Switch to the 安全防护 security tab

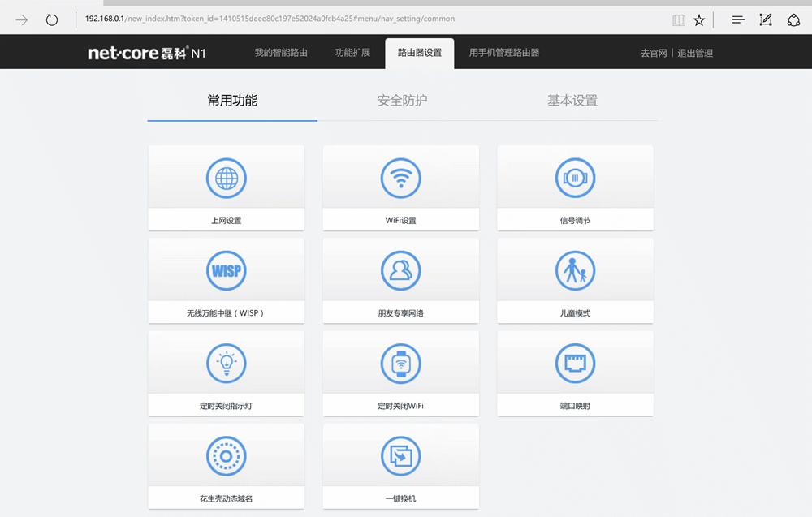coord(402,102)
